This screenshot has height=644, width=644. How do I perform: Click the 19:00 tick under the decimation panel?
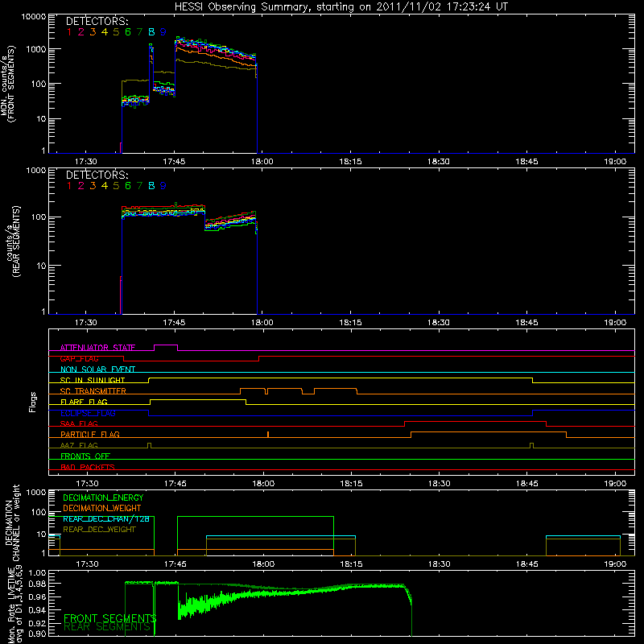615,564
